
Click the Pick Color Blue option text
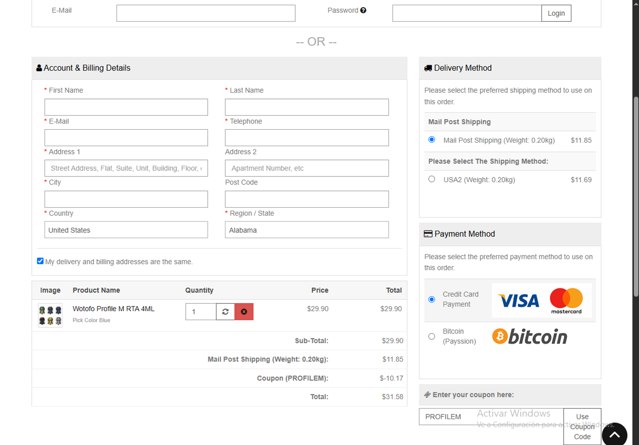coord(91,320)
